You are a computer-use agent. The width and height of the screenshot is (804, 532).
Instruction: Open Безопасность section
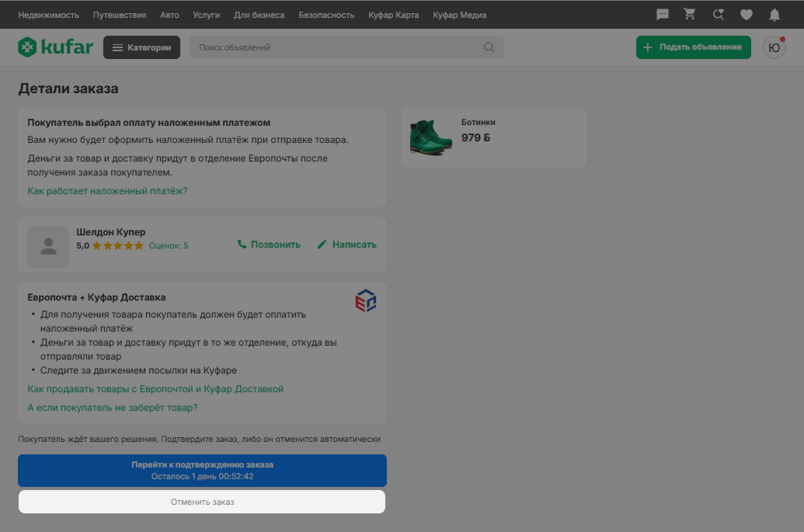pos(326,15)
